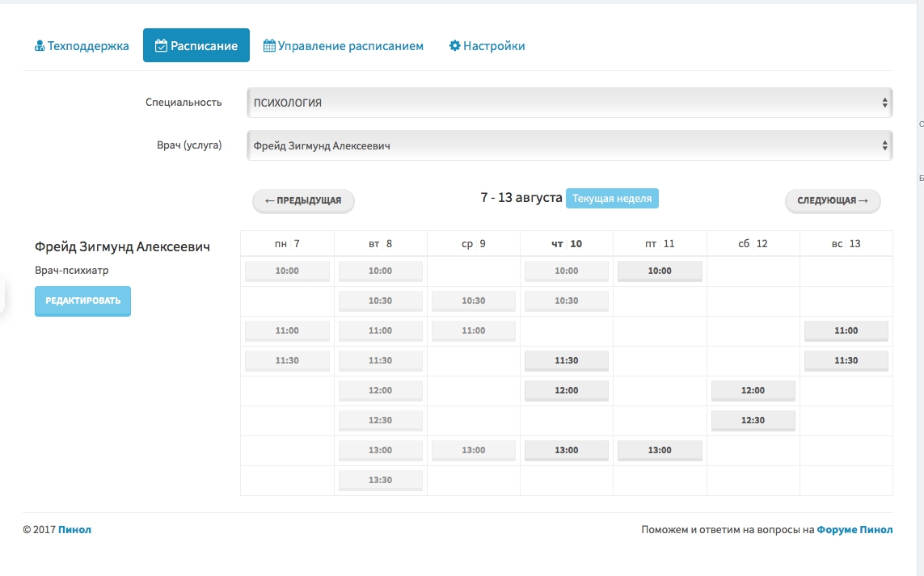Screen dimensions: 924x576
Task: Open the Техподдержка support tab
Action: 82,46
